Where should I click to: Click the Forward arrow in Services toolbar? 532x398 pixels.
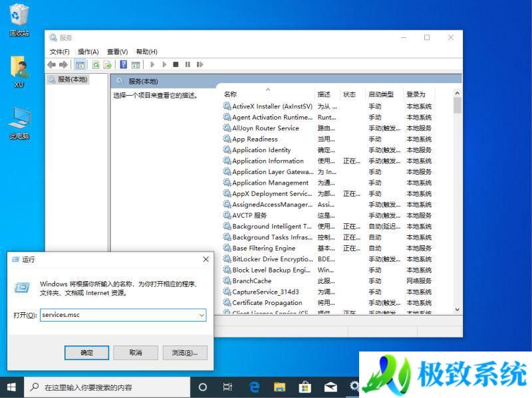63,64
